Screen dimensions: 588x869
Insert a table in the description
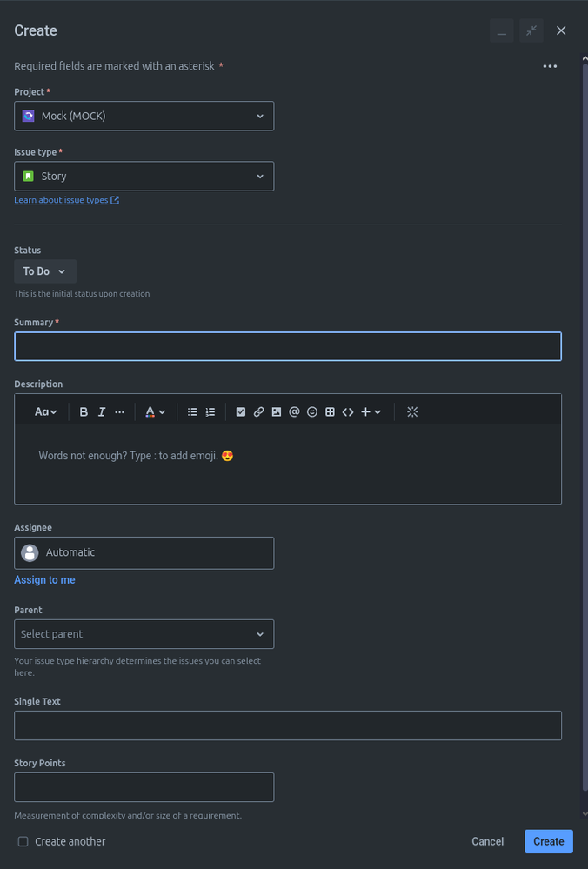click(330, 411)
